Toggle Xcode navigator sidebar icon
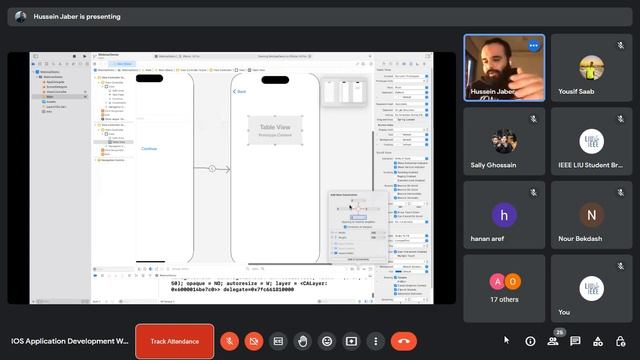640x360 pixels. point(36,56)
